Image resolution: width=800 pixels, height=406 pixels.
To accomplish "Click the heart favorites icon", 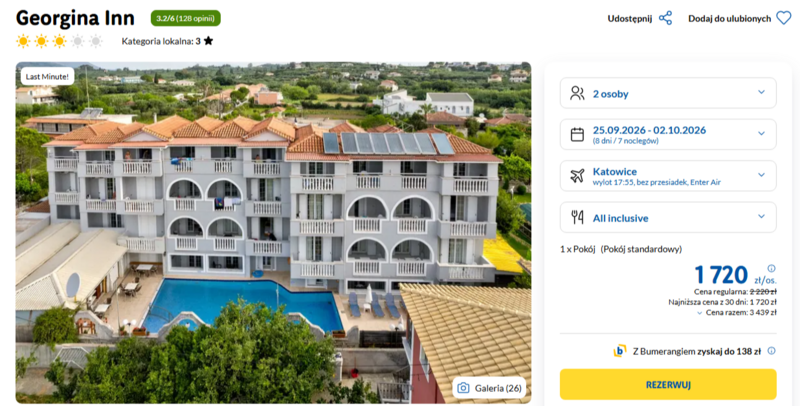I will point(784,18).
